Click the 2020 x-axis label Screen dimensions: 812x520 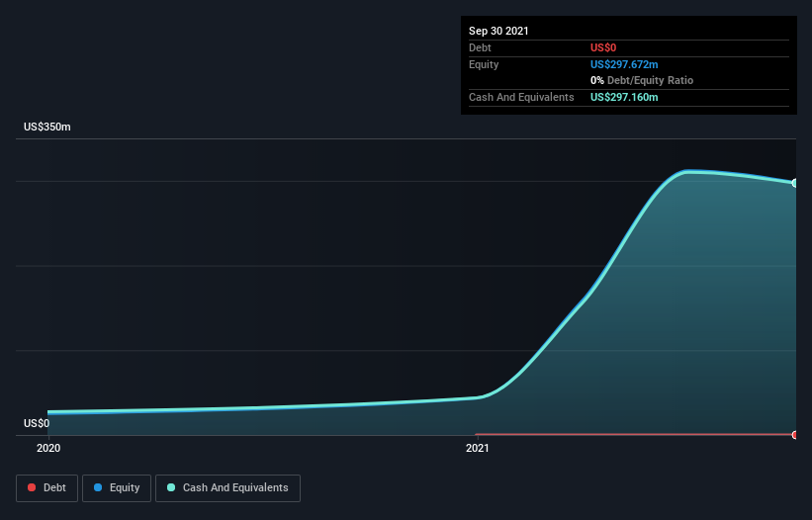pos(48,448)
